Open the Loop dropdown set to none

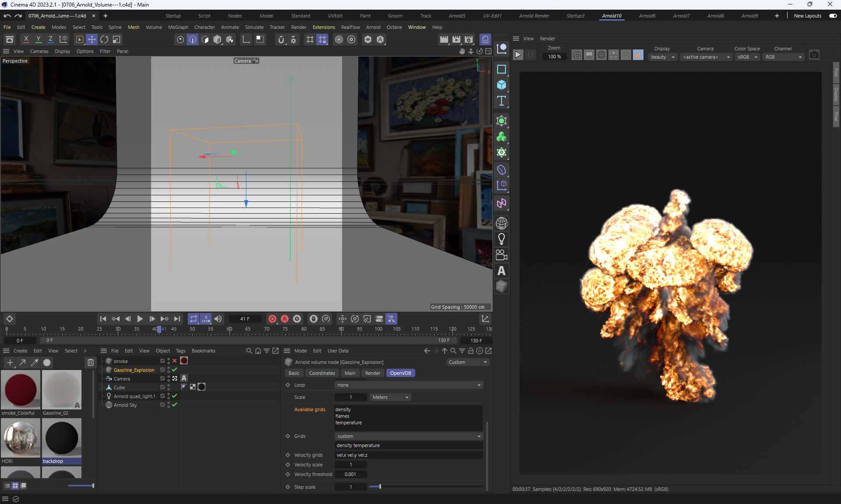pos(409,385)
